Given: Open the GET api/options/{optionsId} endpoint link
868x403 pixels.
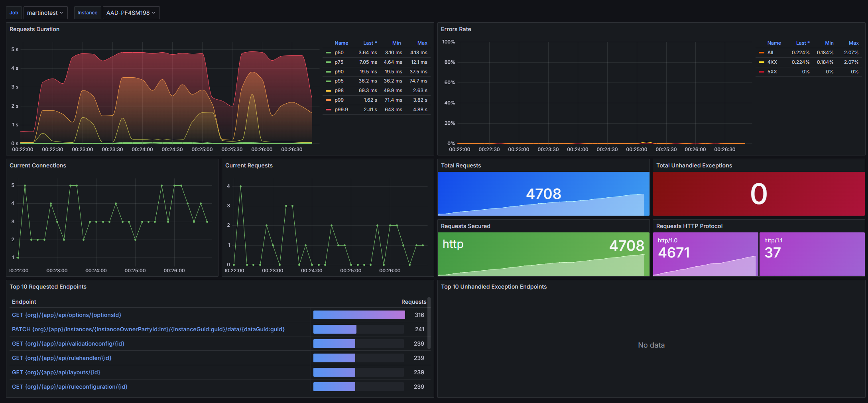Looking at the screenshot, I should (x=67, y=315).
